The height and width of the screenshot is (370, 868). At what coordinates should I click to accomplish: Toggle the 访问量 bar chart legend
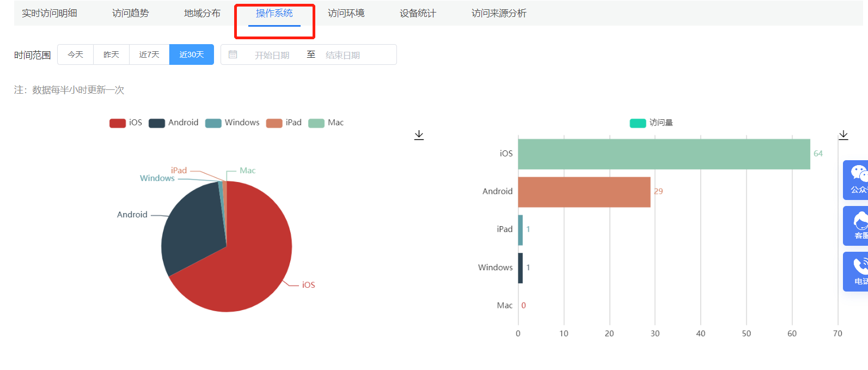[x=651, y=123]
